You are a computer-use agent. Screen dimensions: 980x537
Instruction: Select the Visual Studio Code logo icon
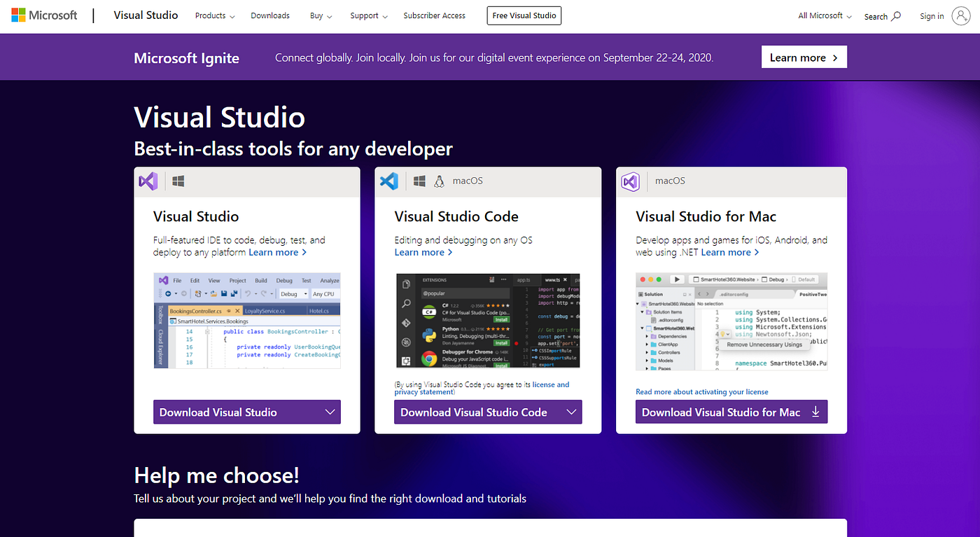389,181
